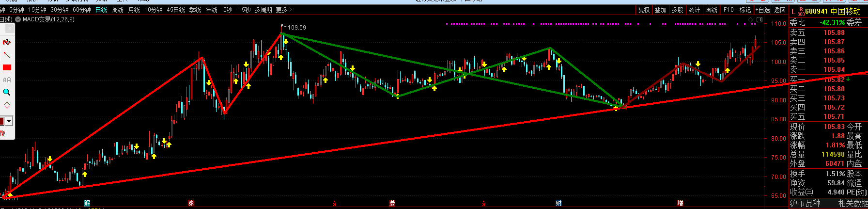Click the 卖二 price 105.85
Screen dimensions: 868x209
pyautogui.click(x=834, y=60)
